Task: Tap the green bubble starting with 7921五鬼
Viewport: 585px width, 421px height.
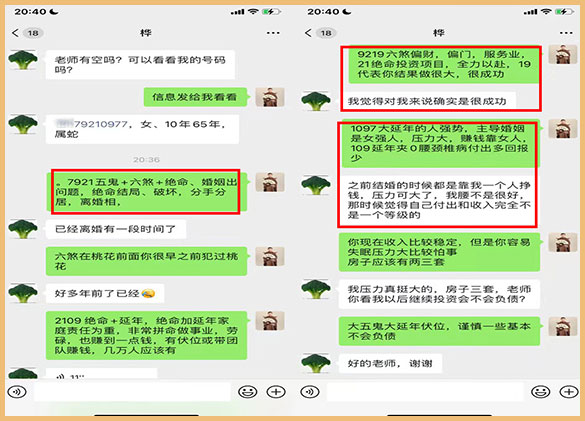Action: (146, 192)
